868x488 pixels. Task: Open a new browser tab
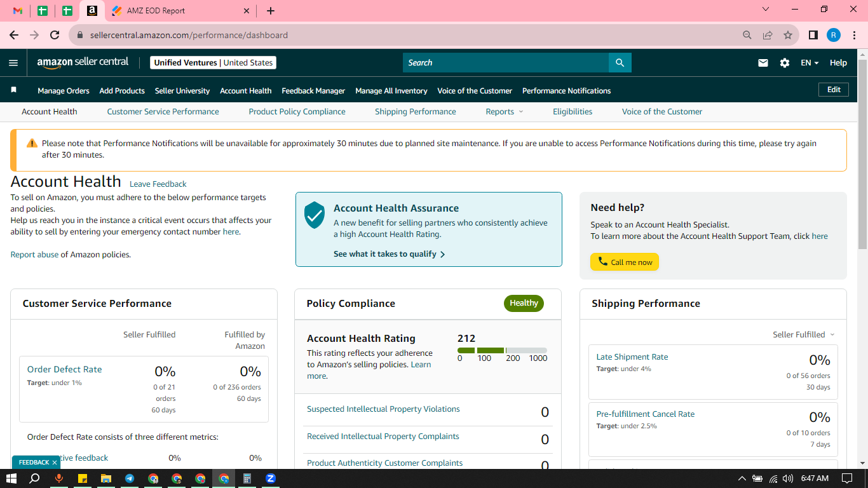[x=271, y=11]
